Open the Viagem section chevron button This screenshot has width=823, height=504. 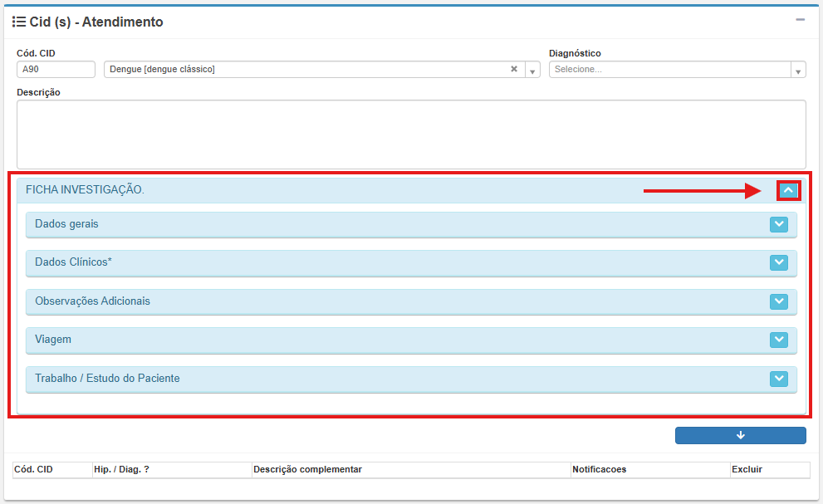pos(778,340)
